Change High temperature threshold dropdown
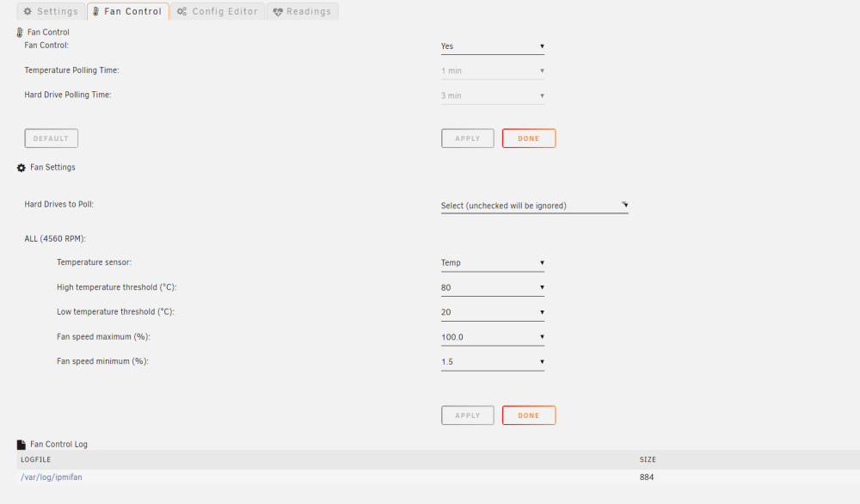Screen dimensions: 860x504 (493, 287)
